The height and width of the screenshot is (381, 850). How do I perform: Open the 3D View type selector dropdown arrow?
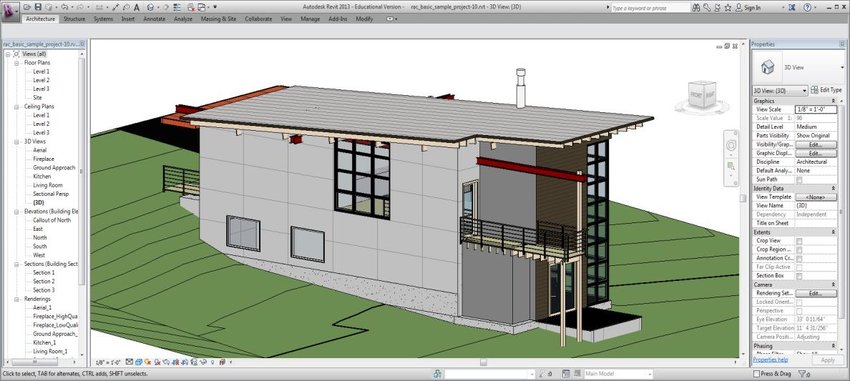click(842, 67)
